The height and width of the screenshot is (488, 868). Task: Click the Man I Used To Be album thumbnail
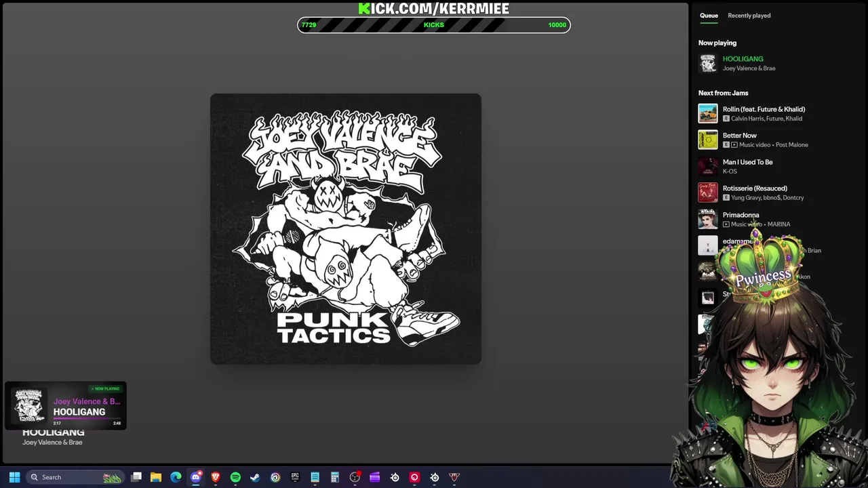click(x=708, y=166)
